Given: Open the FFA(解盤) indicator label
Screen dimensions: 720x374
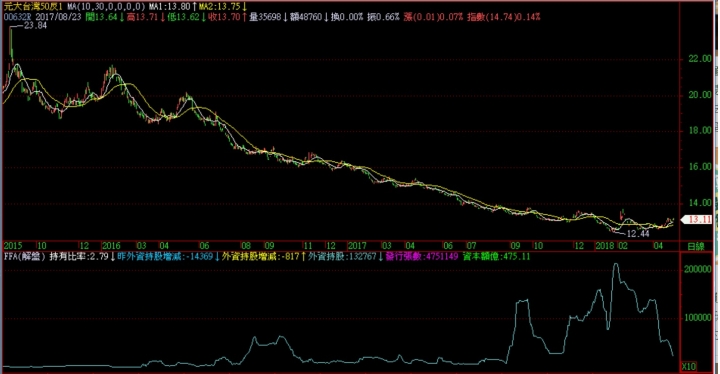Looking at the screenshot, I should (x=25, y=256).
